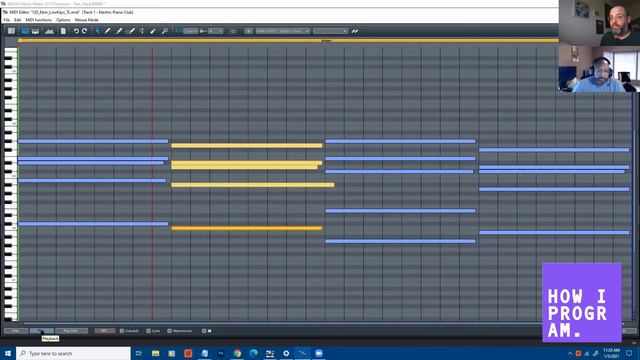
Task: Show hidden system tray icons
Action: [x=570, y=353]
